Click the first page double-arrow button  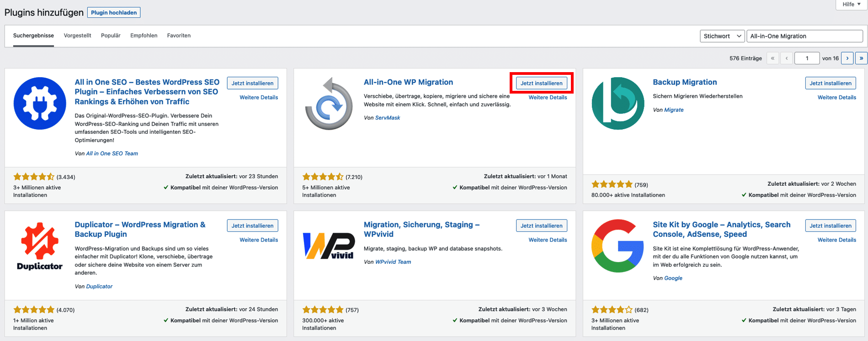click(x=772, y=58)
